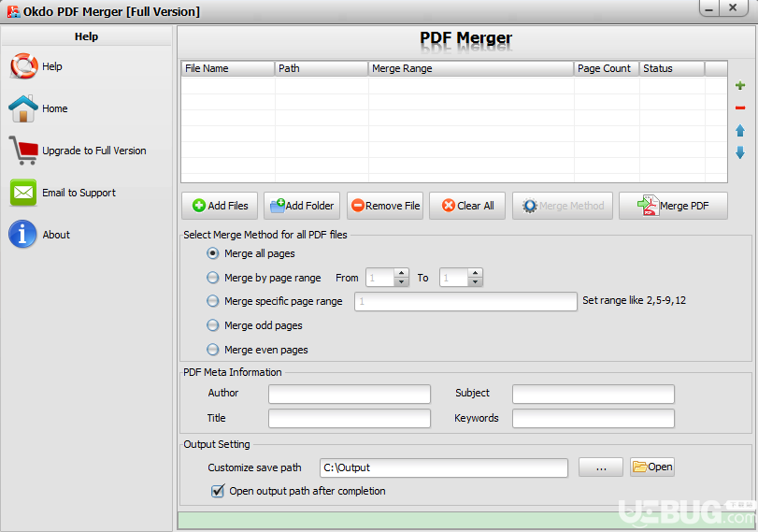The image size is (758, 532).
Task: Click the Page Count column header
Action: tap(607, 68)
